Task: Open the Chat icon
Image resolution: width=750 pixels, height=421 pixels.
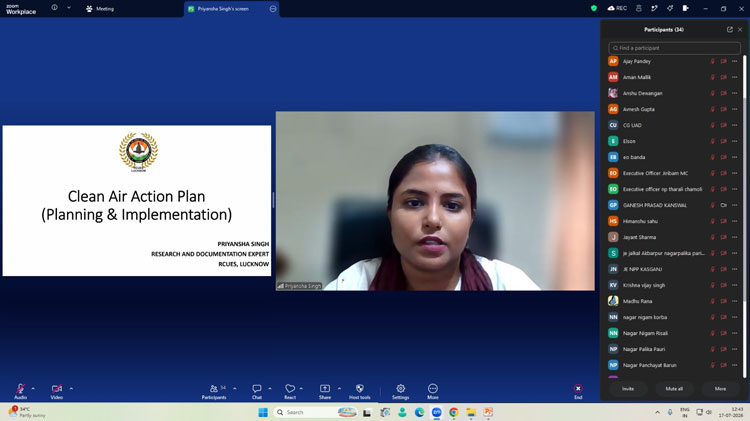Action: (257, 388)
